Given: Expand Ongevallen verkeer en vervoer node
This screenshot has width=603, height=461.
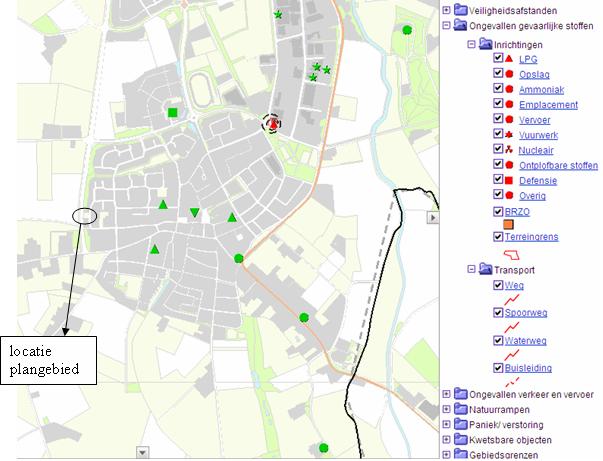Looking at the screenshot, I should [446, 394].
